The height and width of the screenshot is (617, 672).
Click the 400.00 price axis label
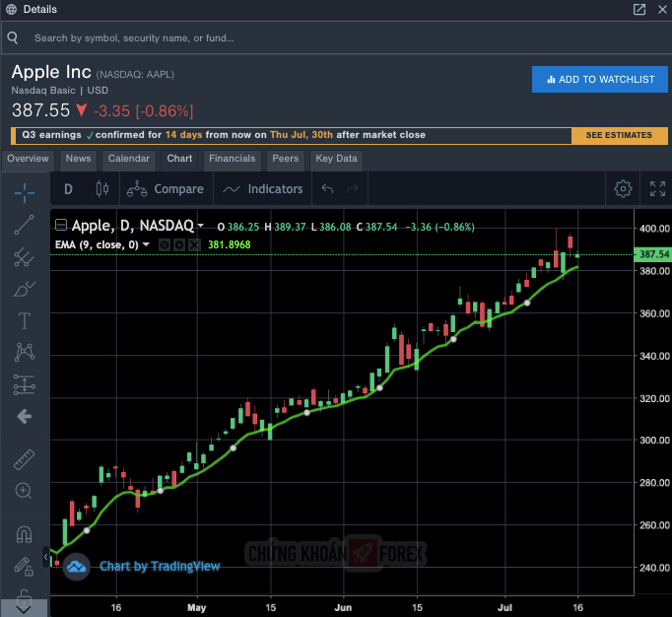pos(654,229)
